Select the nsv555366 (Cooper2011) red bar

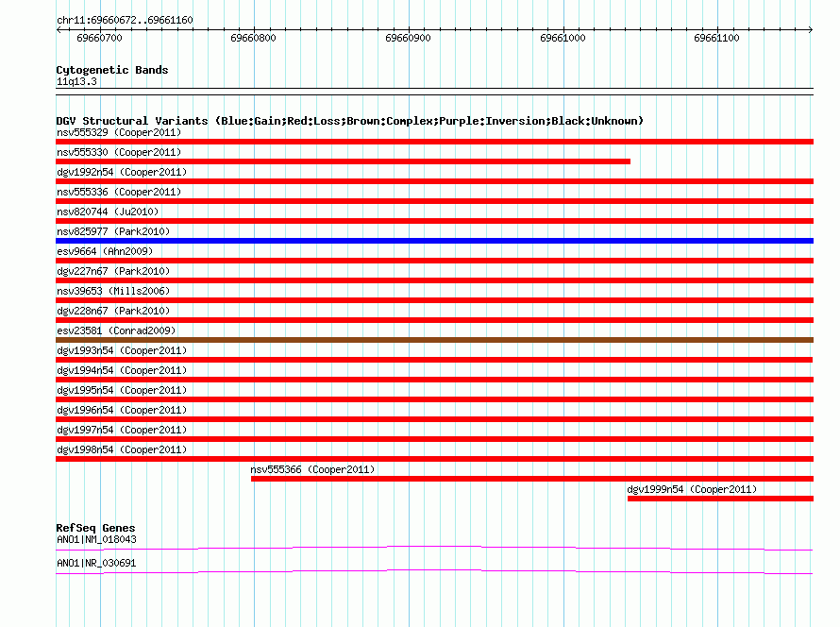click(532, 479)
